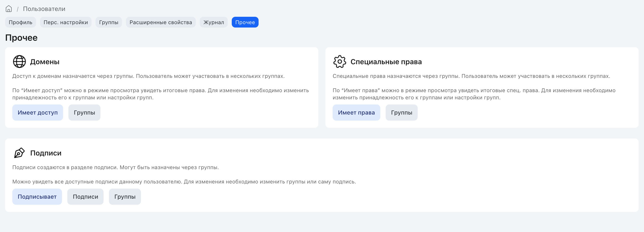
Task: Select the Группы tab in top navigation
Action: [x=109, y=22]
